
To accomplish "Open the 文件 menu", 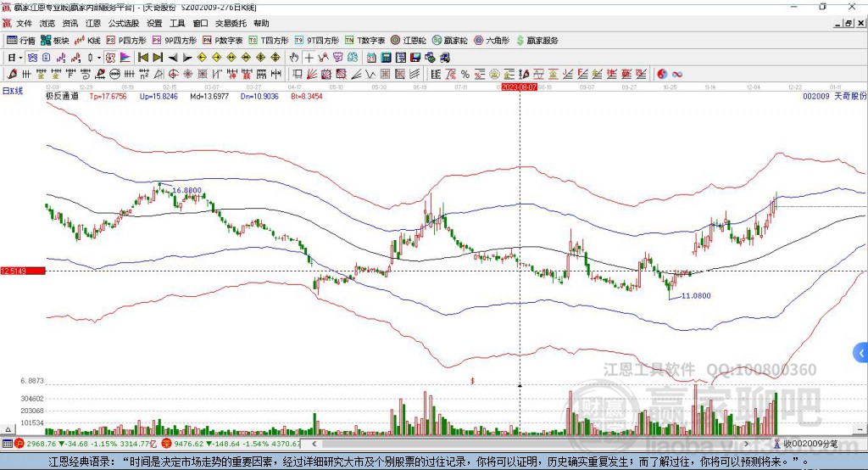I will click(25, 23).
